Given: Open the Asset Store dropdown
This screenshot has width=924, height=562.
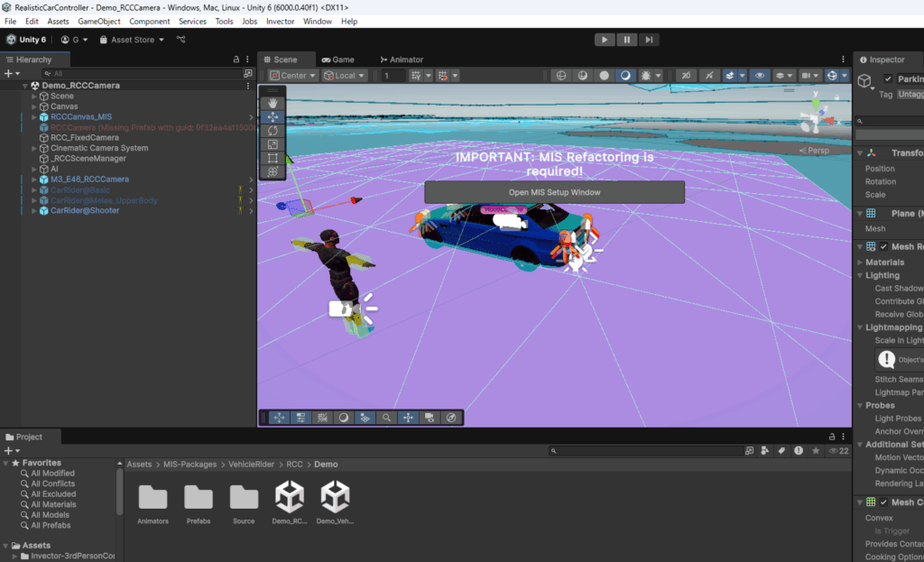Looking at the screenshot, I should (x=132, y=40).
